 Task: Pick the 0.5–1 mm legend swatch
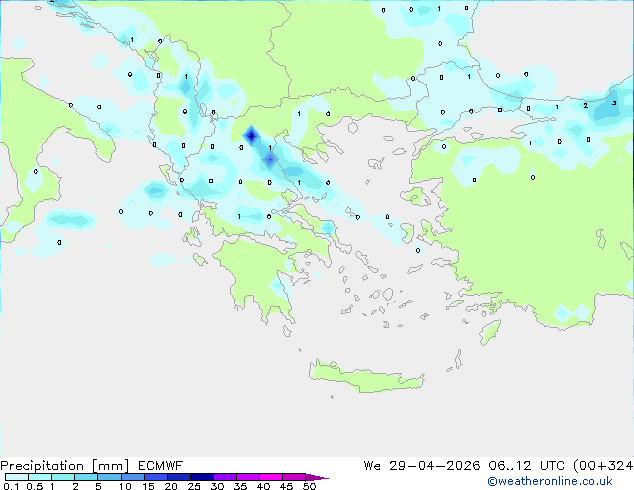pyautogui.click(x=40, y=477)
